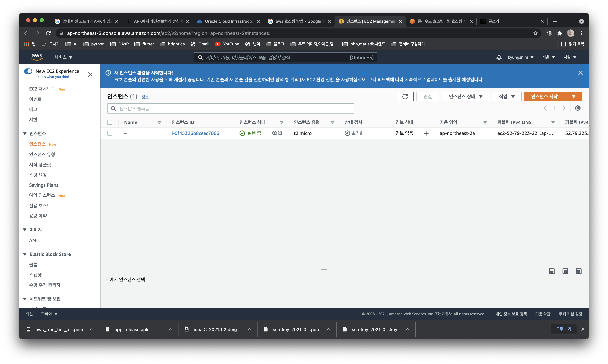Click the instances table refresh icon

click(x=405, y=96)
